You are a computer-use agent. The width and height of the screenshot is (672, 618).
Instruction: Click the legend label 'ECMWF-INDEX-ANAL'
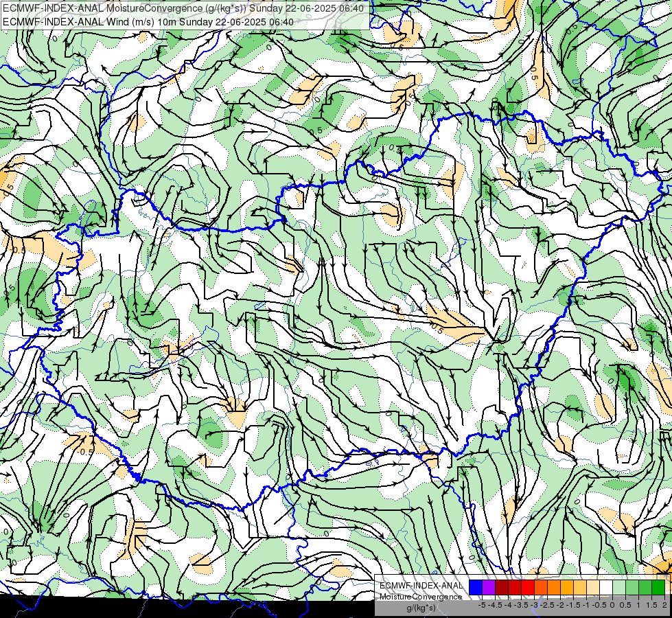coord(421,586)
